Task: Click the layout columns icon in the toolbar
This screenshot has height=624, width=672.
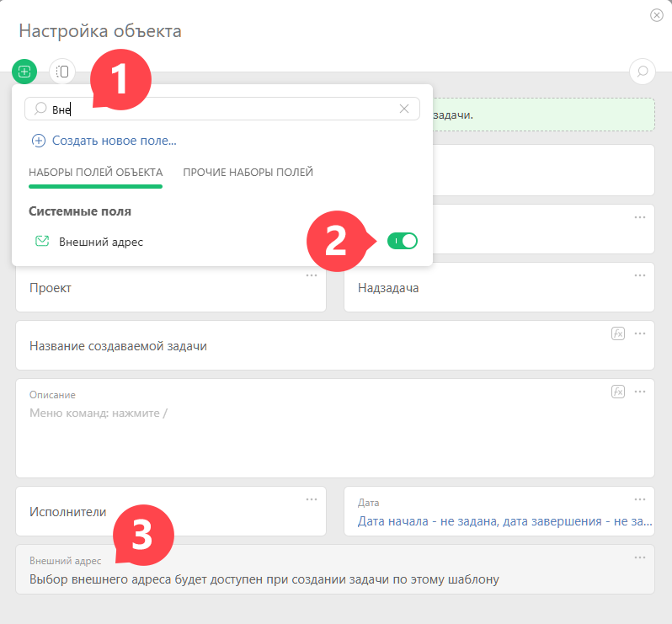Action: (x=62, y=72)
